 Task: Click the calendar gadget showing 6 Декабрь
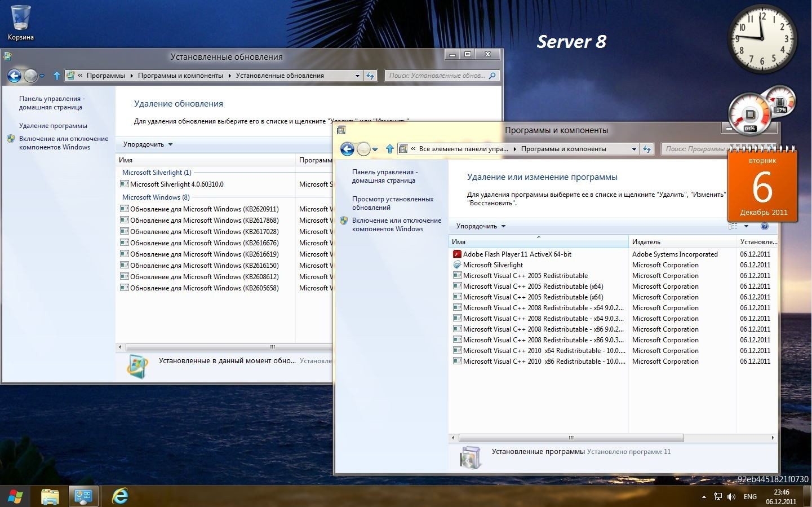click(x=762, y=184)
